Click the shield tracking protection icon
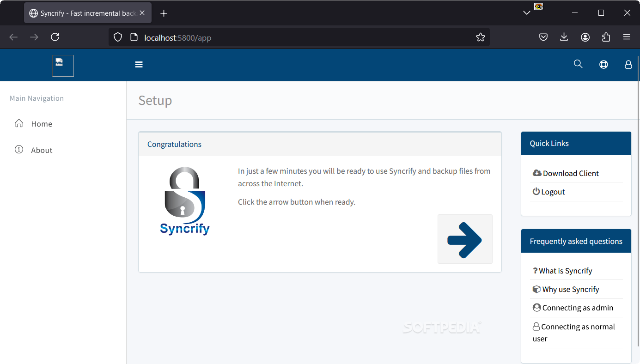Viewport: 640px width, 364px height. pyautogui.click(x=118, y=37)
